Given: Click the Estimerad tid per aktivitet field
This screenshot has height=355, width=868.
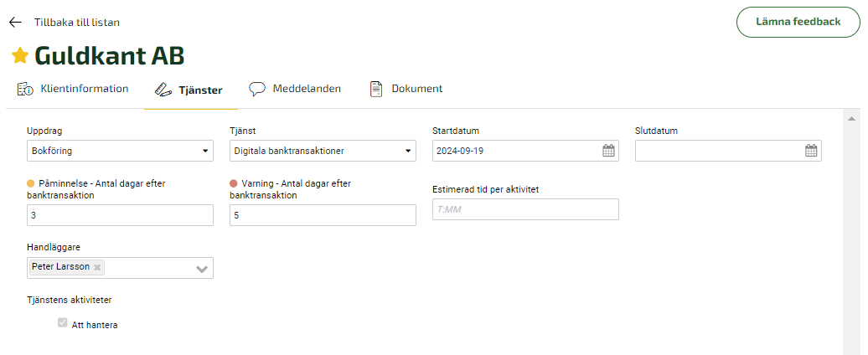Looking at the screenshot, I should pyautogui.click(x=525, y=209).
